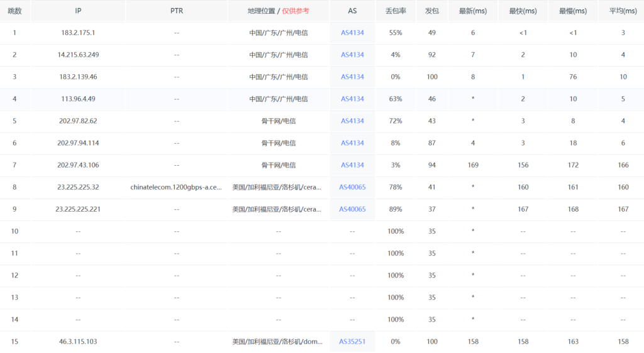Open AS40065 link for 23.225.225.32
The image size is (644, 353).
click(x=352, y=187)
